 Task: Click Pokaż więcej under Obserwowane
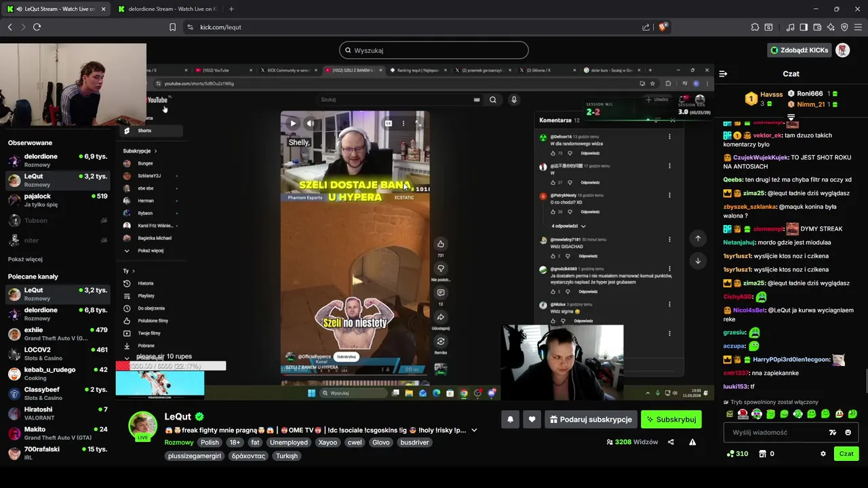click(x=25, y=259)
